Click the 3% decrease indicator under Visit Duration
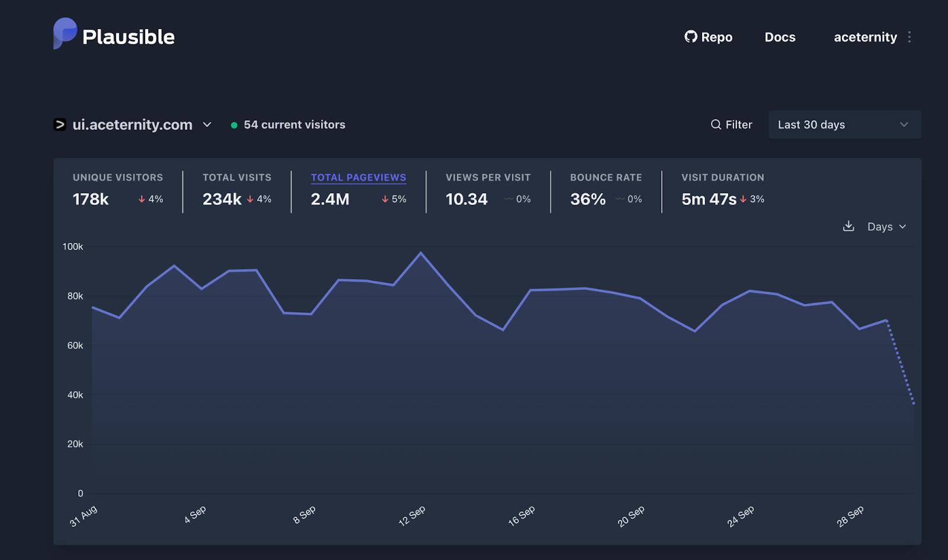This screenshot has height=560, width=948. click(x=752, y=199)
